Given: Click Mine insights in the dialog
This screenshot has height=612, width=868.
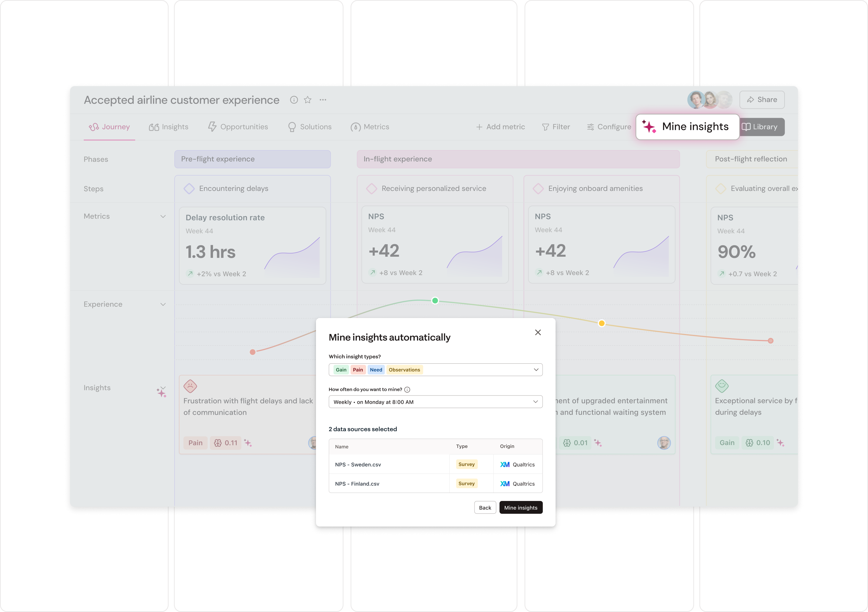Looking at the screenshot, I should click(x=521, y=507).
